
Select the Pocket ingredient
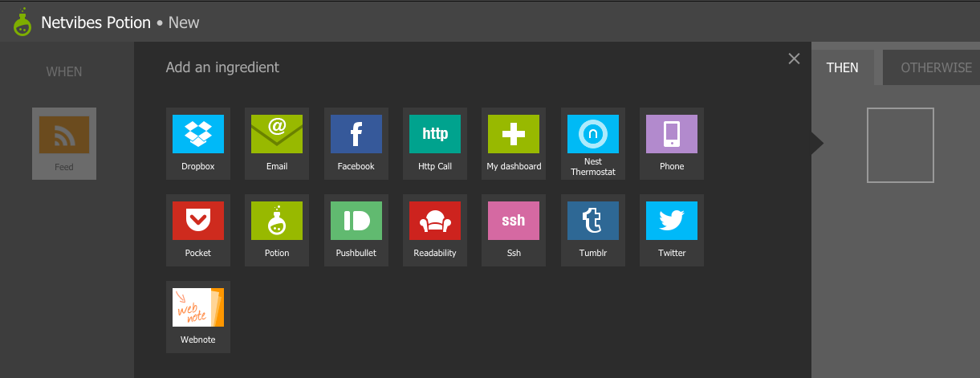[197, 230]
